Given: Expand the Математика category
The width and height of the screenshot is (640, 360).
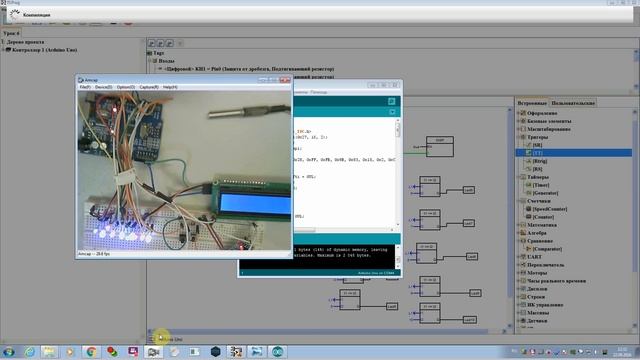Looking at the screenshot, I should click(x=518, y=225).
